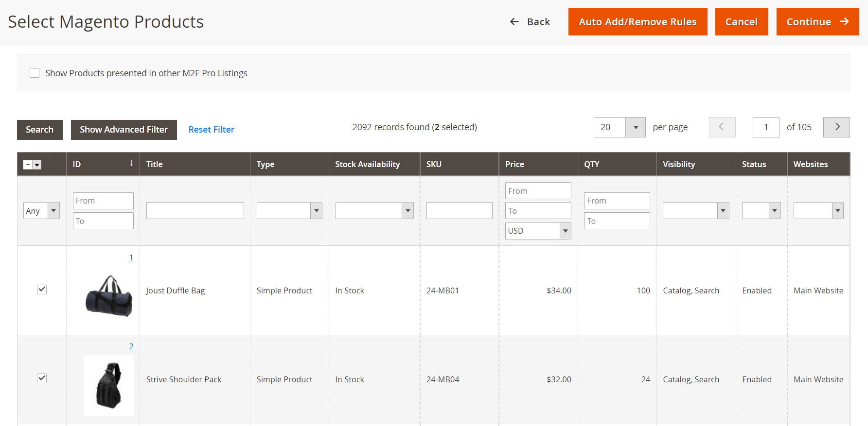Toggle Show Products in other M2E Listings

click(35, 73)
